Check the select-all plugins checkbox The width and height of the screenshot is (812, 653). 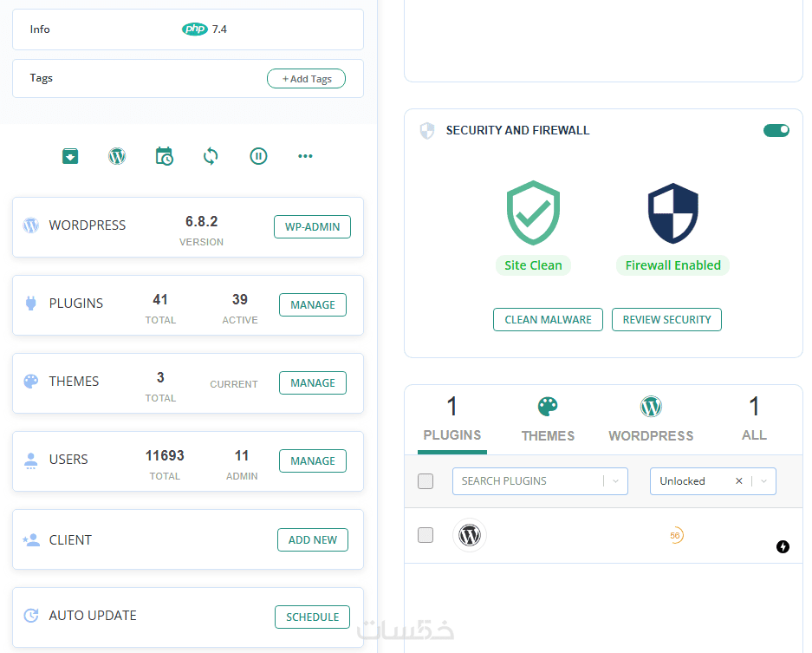pyautogui.click(x=425, y=481)
